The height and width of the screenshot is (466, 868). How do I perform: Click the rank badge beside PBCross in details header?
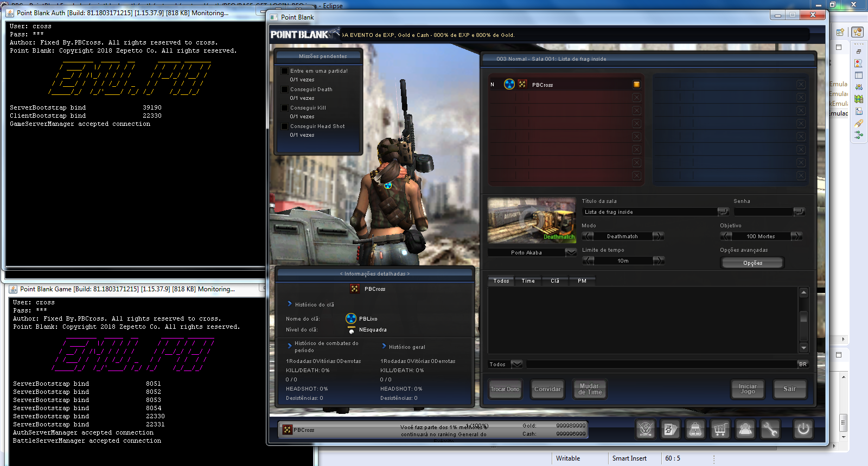354,289
